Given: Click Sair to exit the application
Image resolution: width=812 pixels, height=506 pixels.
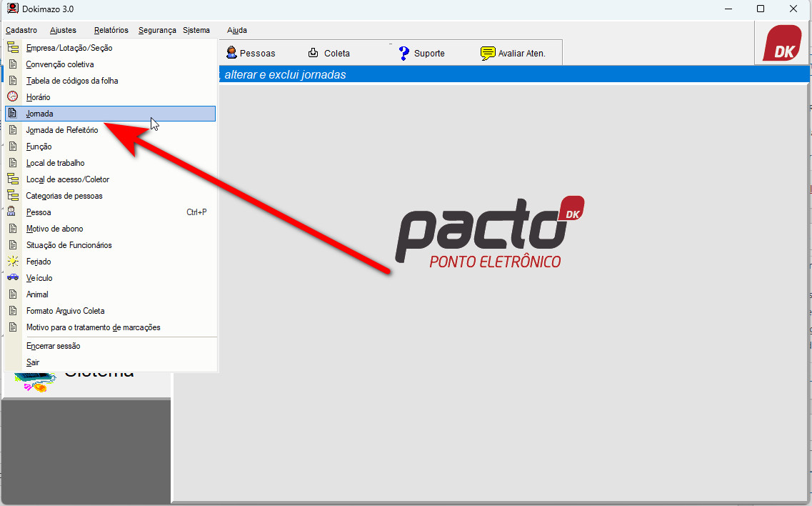Looking at the screenshot, I should coord(33,362).
